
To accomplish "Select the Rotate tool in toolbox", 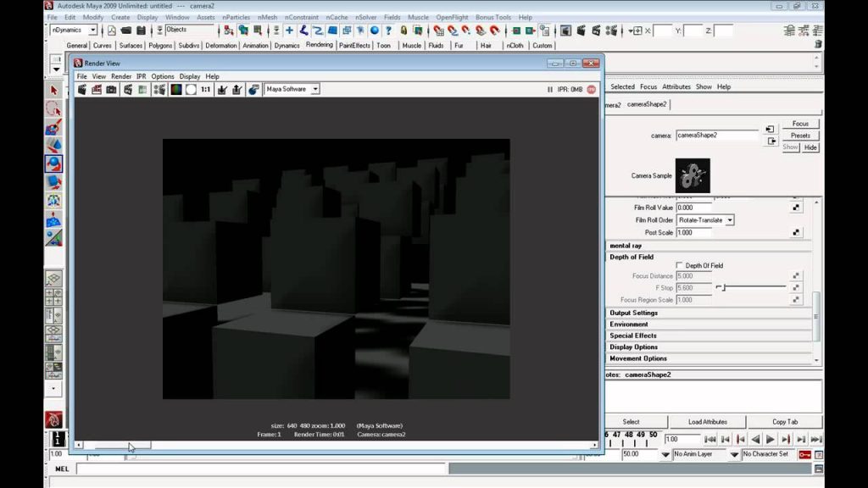I will pos(53,164).
